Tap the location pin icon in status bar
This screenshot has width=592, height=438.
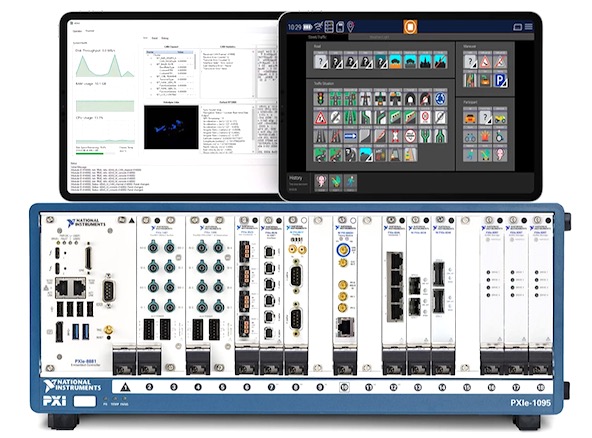[x=351, y=26]
